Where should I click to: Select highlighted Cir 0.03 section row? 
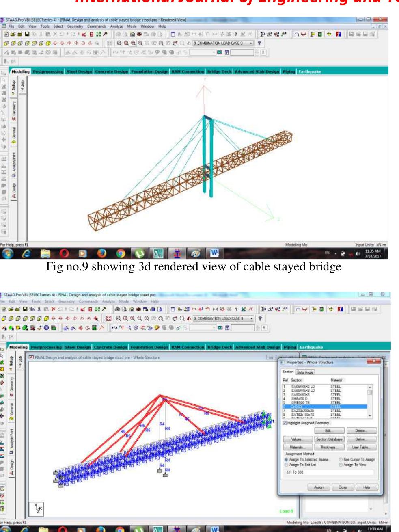(325, 407)
